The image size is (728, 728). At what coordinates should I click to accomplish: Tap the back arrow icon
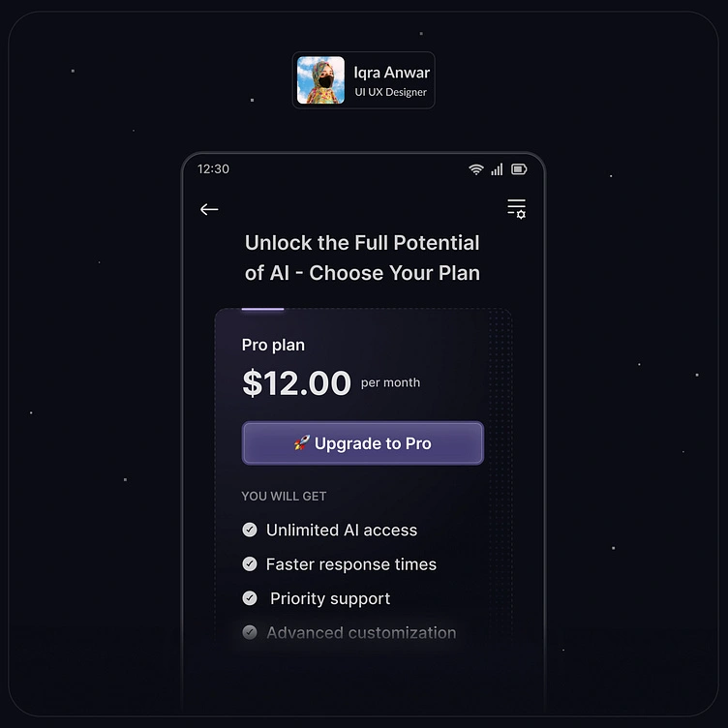209,209
